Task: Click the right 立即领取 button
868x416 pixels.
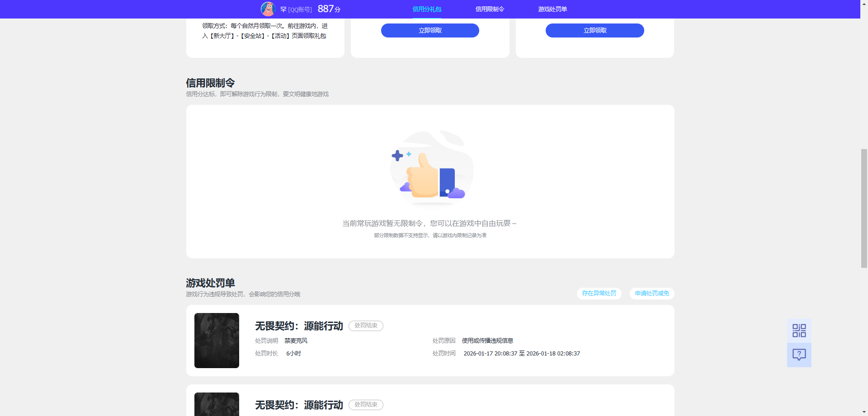Action: point(594,30)
